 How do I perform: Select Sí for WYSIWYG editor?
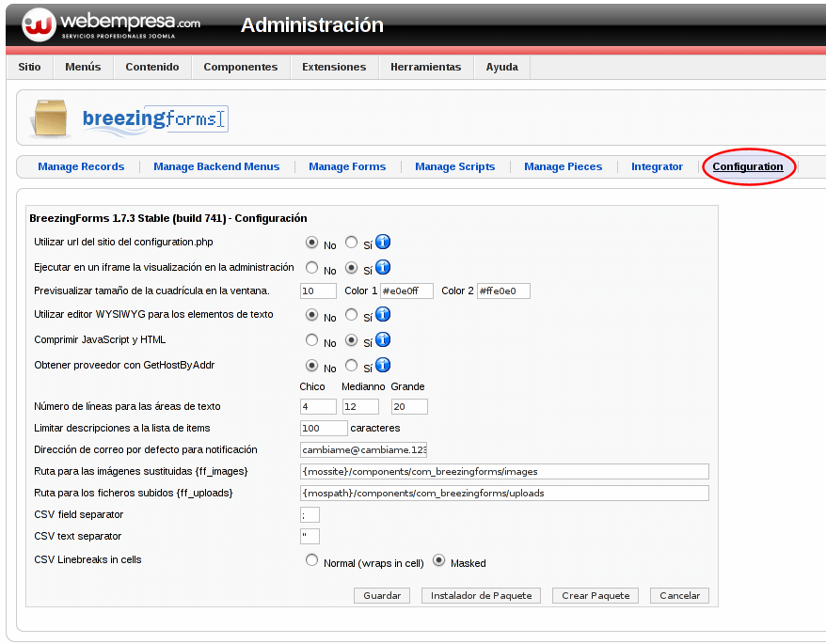pyautogui.click(x=351, y=314)
